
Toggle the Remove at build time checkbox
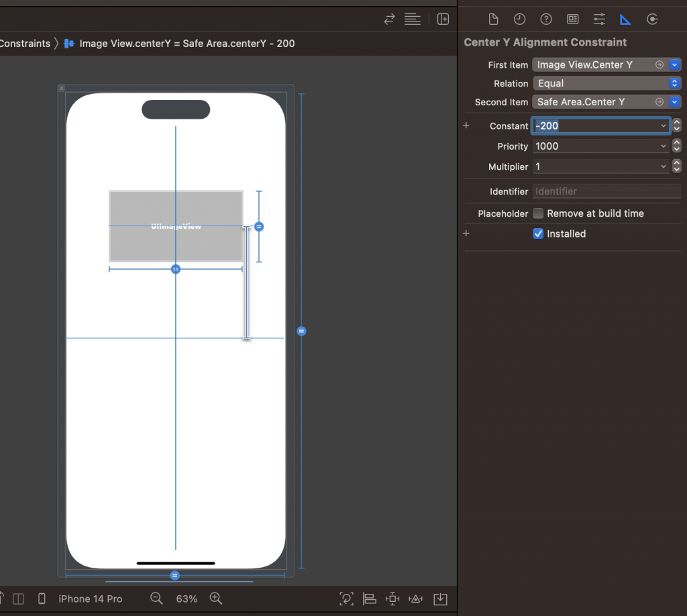pos(538,213)
